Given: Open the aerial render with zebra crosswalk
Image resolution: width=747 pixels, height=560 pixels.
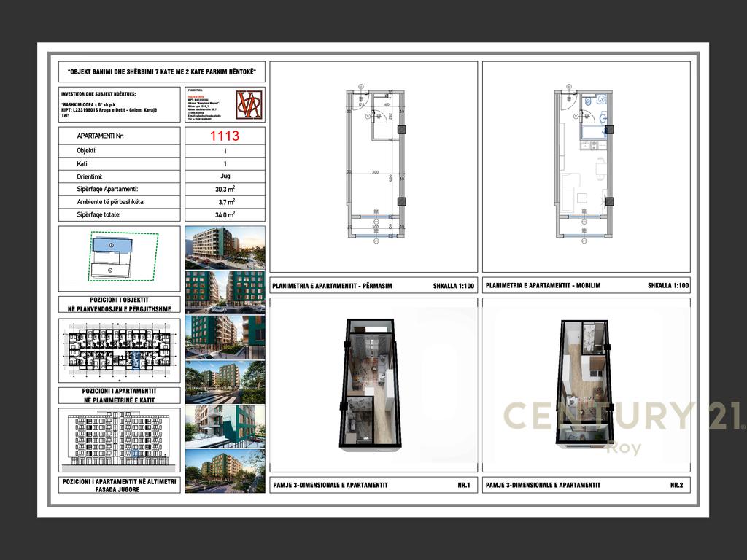Looking at the screenshot, I should (225, 382).
